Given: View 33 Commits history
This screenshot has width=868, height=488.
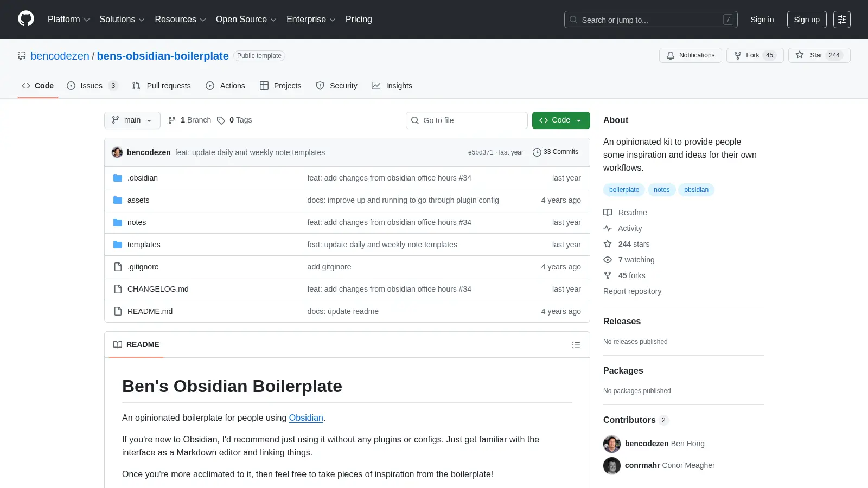Looking at the screenshot, I should (556, 152).
